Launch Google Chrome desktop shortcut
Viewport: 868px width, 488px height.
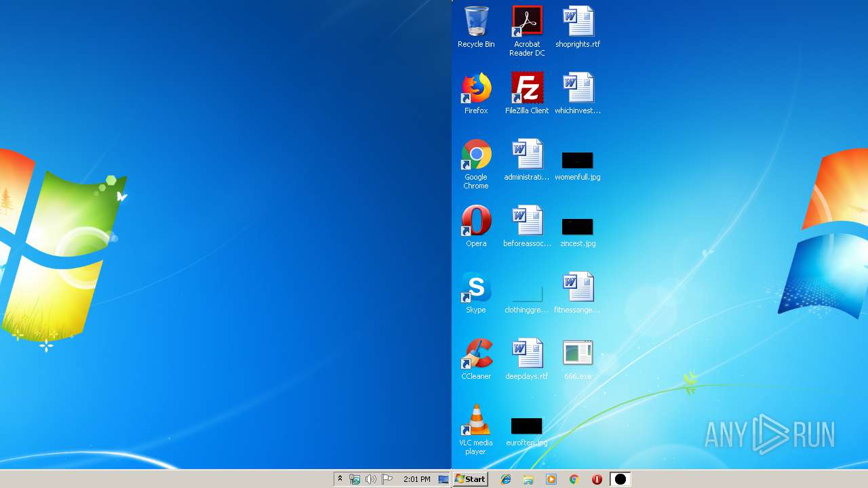click(x=476, y=164)
